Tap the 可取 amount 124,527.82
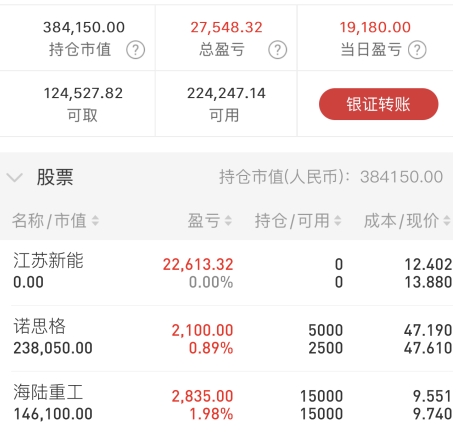This screenshot has width=461, height=435. [x=83, y=93]
